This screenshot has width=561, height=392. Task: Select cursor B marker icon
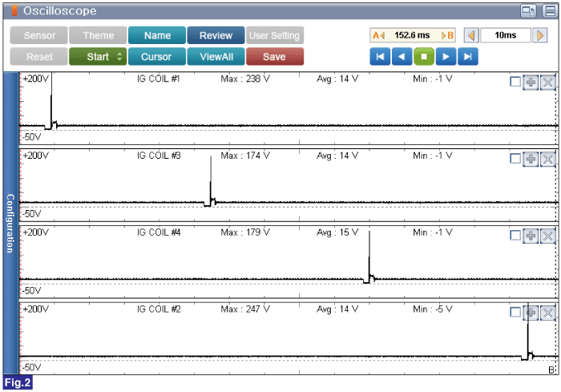pos(447,35)
